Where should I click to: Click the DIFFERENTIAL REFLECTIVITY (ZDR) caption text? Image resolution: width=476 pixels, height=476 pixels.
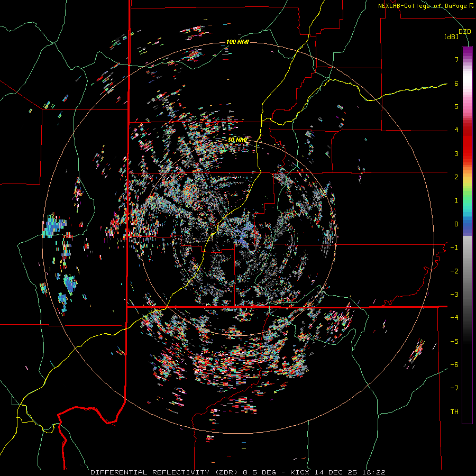coord(165,472)
